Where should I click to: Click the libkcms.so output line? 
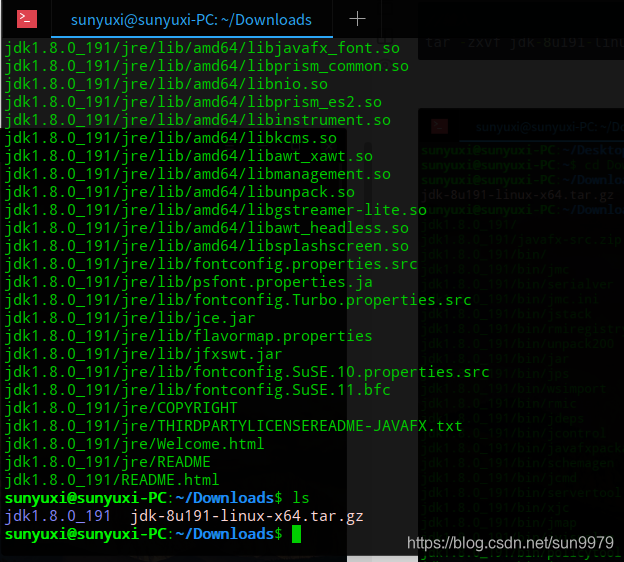(x=171, y=139)
